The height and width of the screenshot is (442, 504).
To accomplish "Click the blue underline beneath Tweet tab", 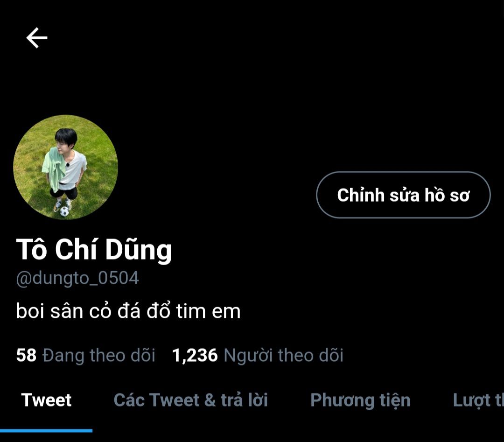I will click(46, 431).
